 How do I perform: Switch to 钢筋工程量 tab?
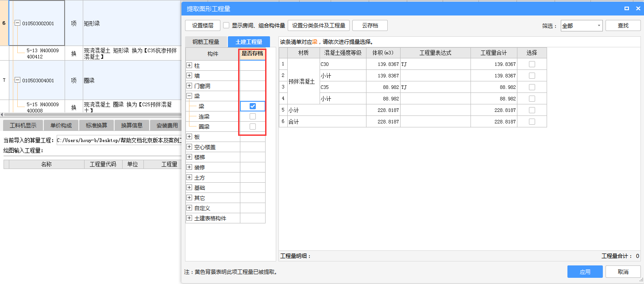click(206, 42)
